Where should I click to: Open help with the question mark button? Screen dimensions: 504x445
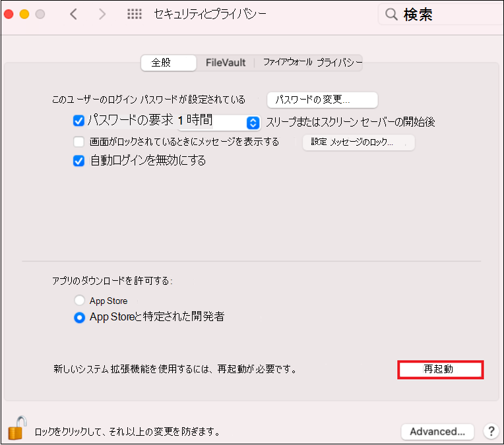click(491, 431)
